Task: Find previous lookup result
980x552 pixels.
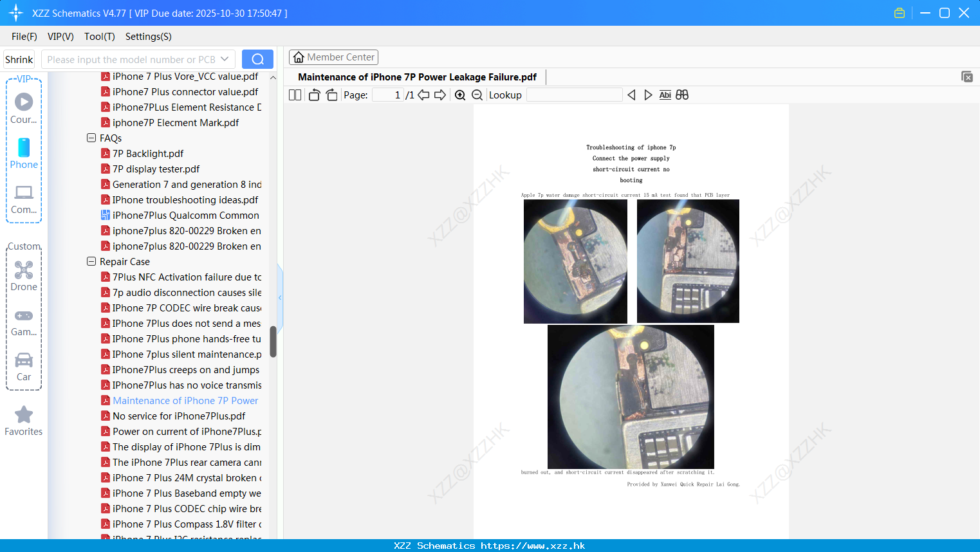Action: coord(631,95)
